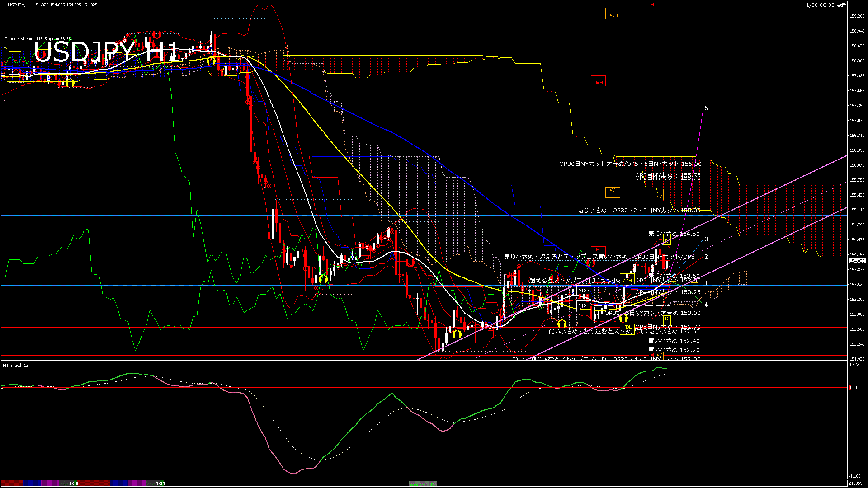The width and height of the screenshot is (868, 488).
Task: Click the LWH label box
Action: point(612,15)
